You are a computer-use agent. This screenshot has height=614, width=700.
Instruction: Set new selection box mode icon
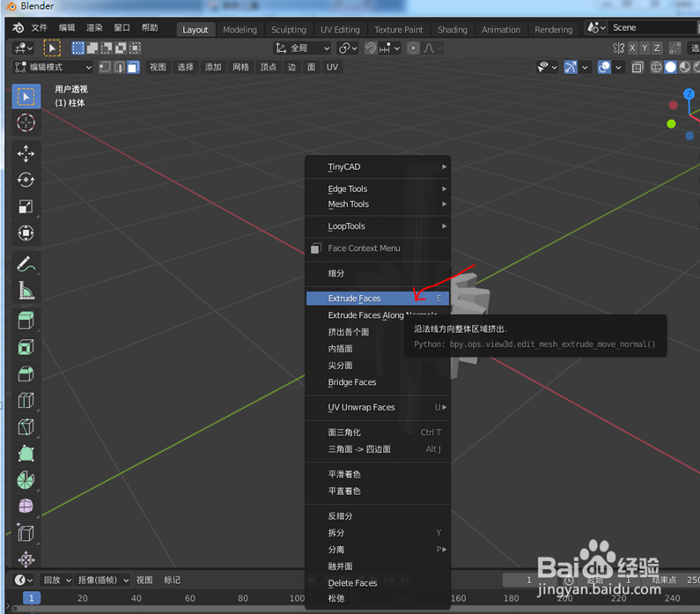pyautogui.click(x=78, y=48)
